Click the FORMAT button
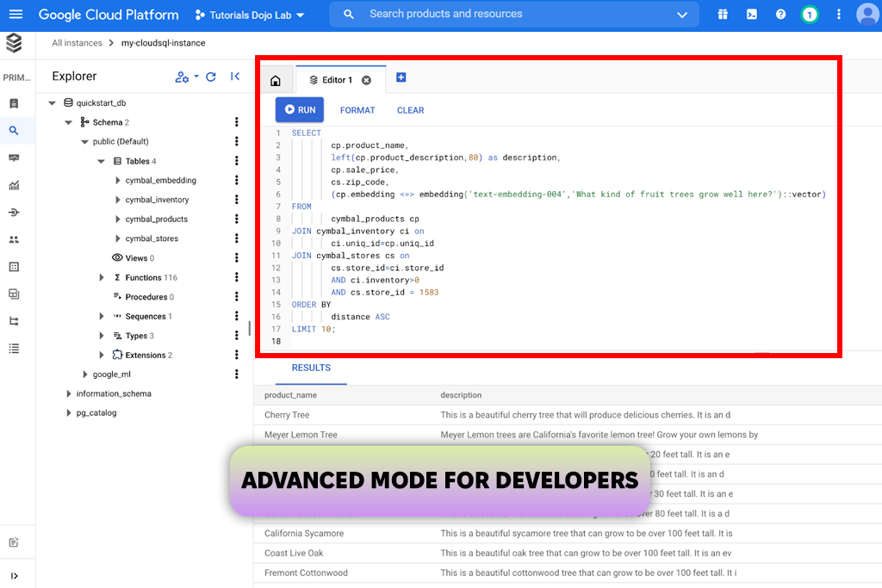 pyautogui.click(x=357, y=110)
